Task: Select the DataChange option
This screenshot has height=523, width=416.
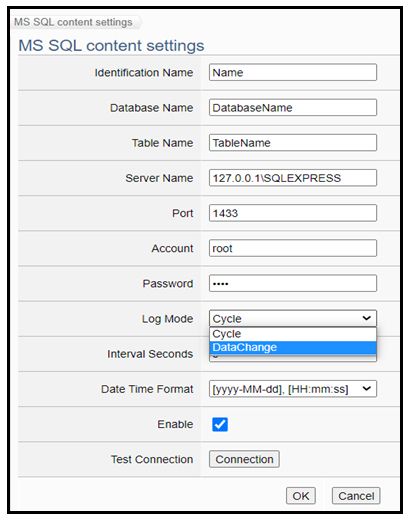Action: pos(293,348)
